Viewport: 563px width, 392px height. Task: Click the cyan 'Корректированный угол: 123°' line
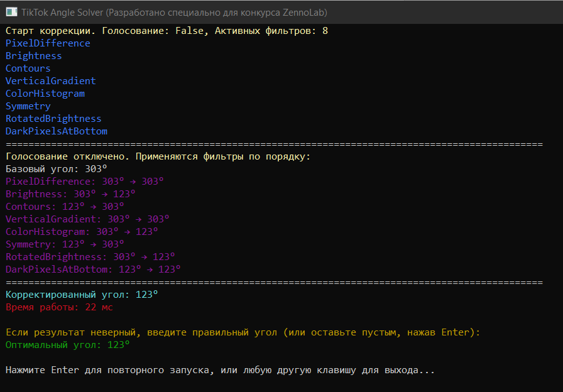82,295
